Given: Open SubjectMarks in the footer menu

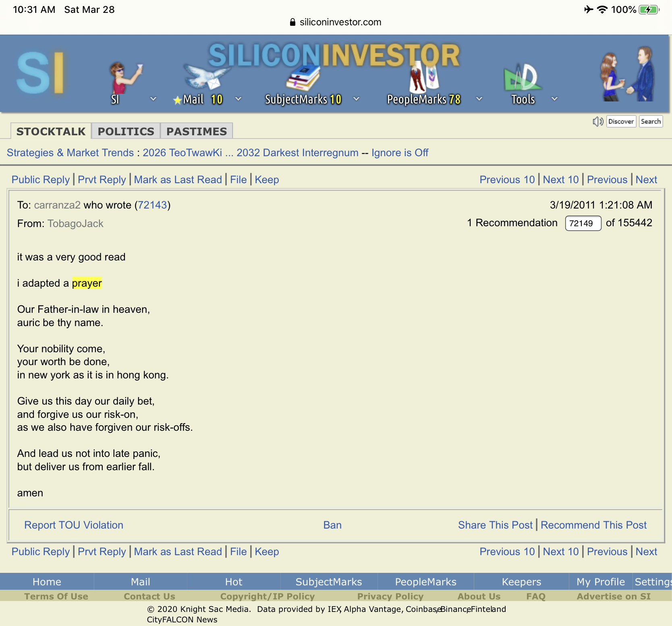Looking at the screenshot, I should tap(329, 582).
